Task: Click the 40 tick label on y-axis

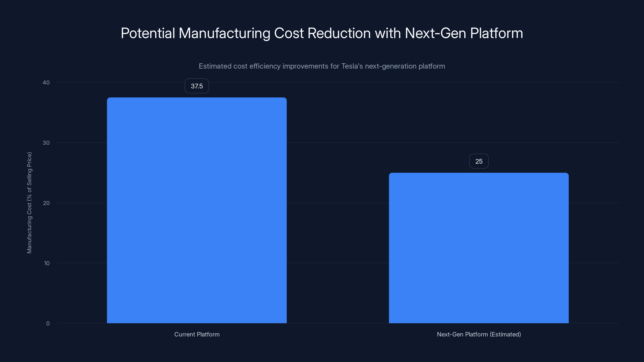Action: click(46, 82)
